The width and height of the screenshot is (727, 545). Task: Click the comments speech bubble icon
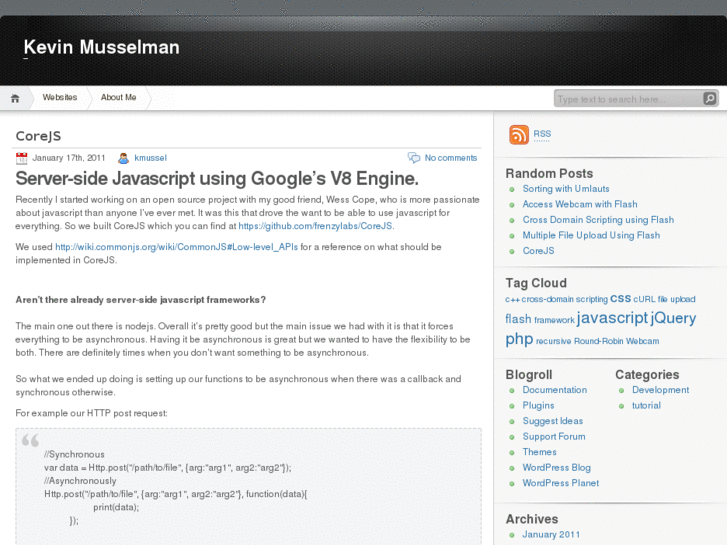pos(414,158)
